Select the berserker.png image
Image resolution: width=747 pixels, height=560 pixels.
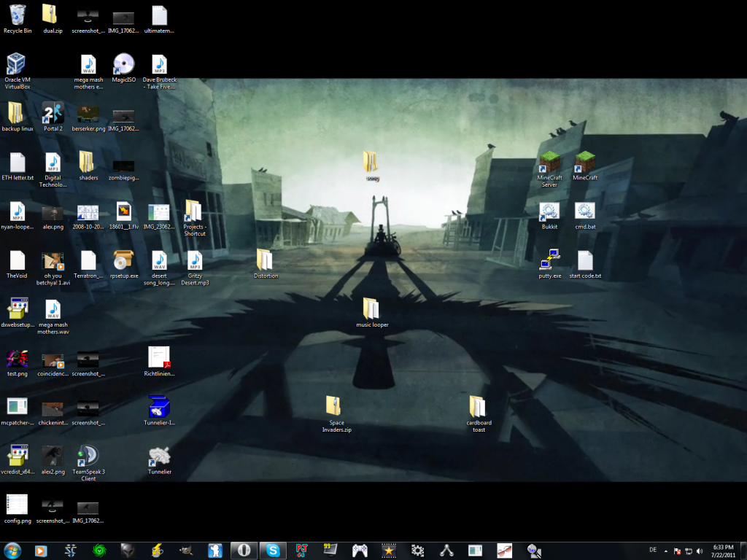click(x=88, y=119)
